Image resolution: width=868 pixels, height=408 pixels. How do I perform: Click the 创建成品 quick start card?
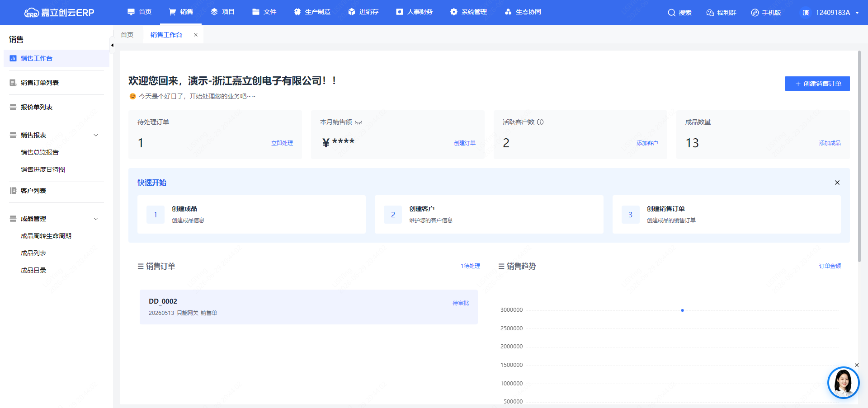click(x=251, y=215)
